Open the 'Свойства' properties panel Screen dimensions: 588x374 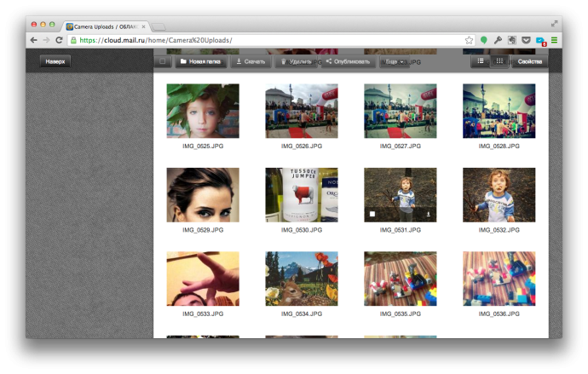coord(530,61)
